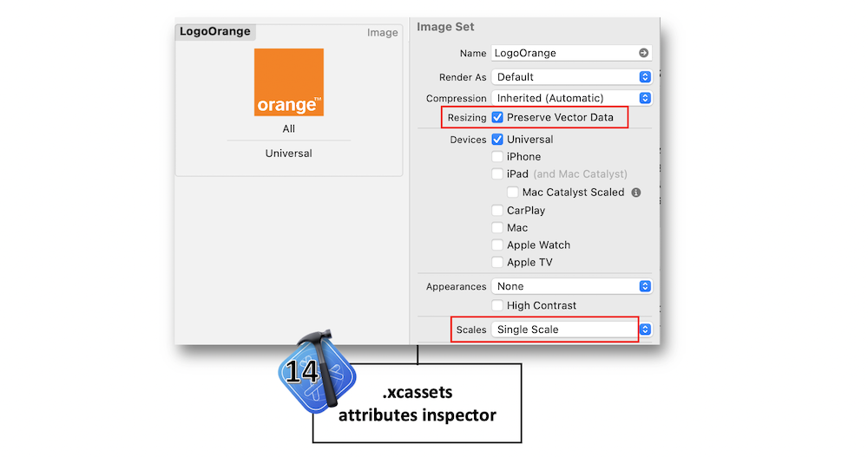Select the orange logo image thumbnail

pyautogui.click(x=288, y=82)
